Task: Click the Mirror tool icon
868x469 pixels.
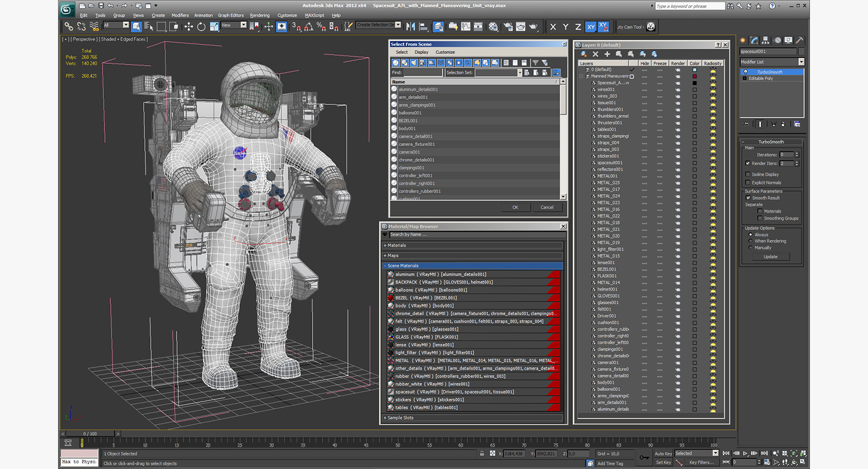Action: point(411,26)
